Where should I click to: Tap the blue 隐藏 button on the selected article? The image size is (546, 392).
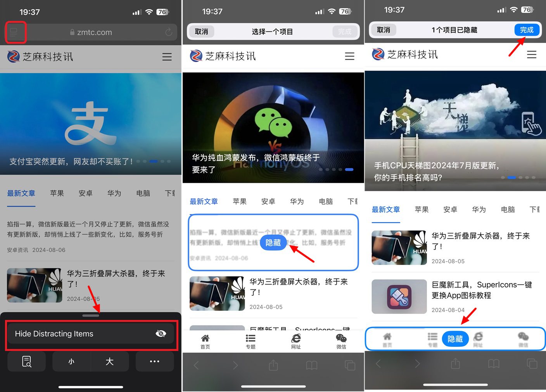coord(273,242)
